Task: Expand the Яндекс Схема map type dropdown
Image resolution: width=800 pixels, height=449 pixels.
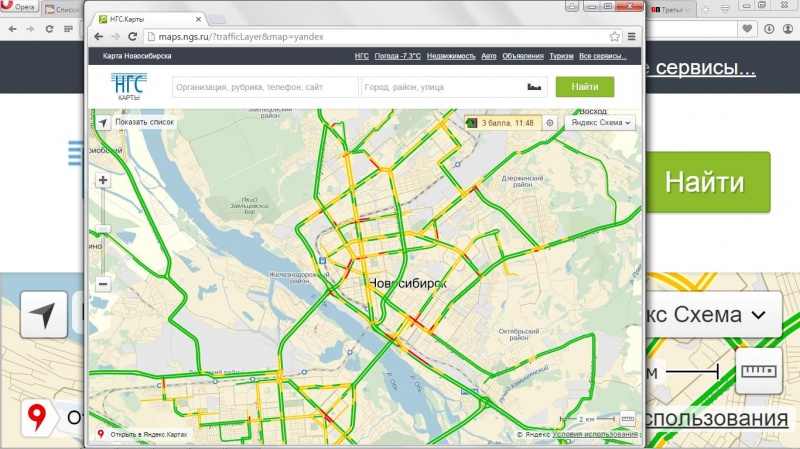Action: 600,123
